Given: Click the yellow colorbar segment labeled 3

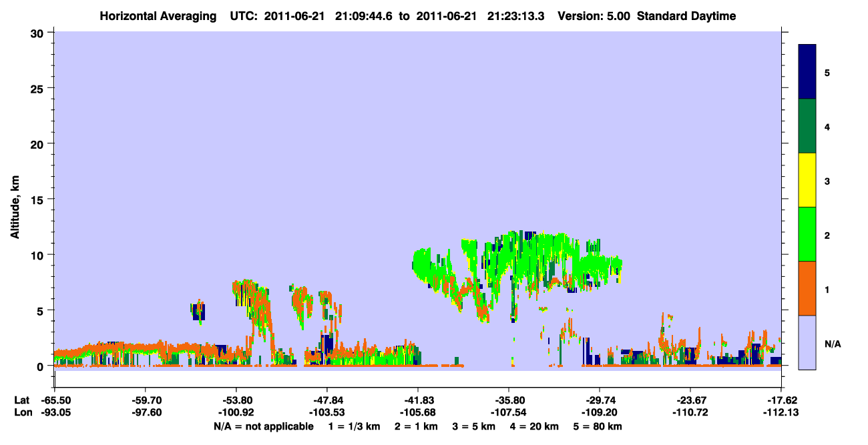Looking at the screenshot, I should 807,180.
